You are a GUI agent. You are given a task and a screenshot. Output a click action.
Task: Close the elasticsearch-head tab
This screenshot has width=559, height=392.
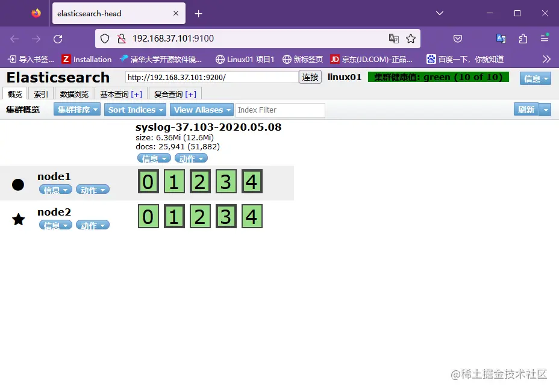176,13
